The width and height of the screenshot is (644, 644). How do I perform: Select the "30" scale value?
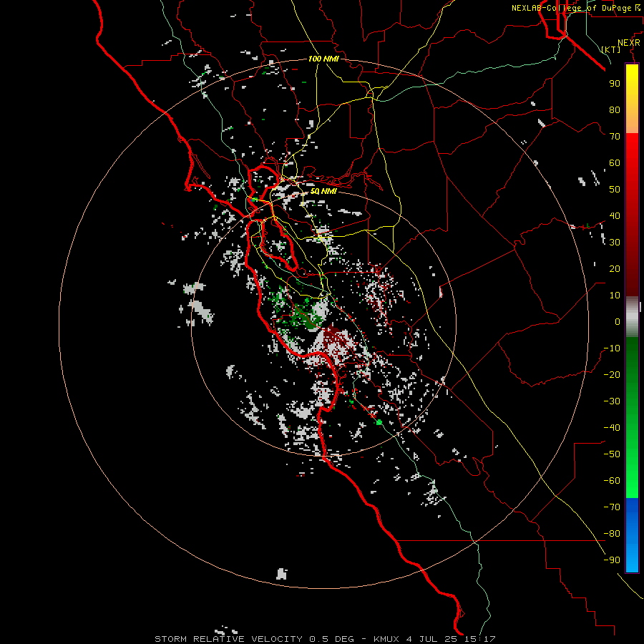615,243
